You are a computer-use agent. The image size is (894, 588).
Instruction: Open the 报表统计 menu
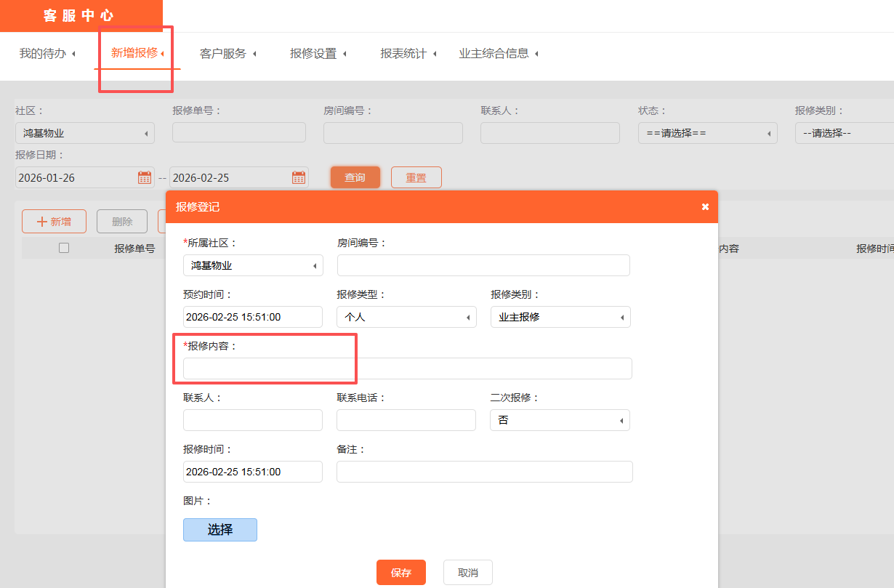[403, 53]
